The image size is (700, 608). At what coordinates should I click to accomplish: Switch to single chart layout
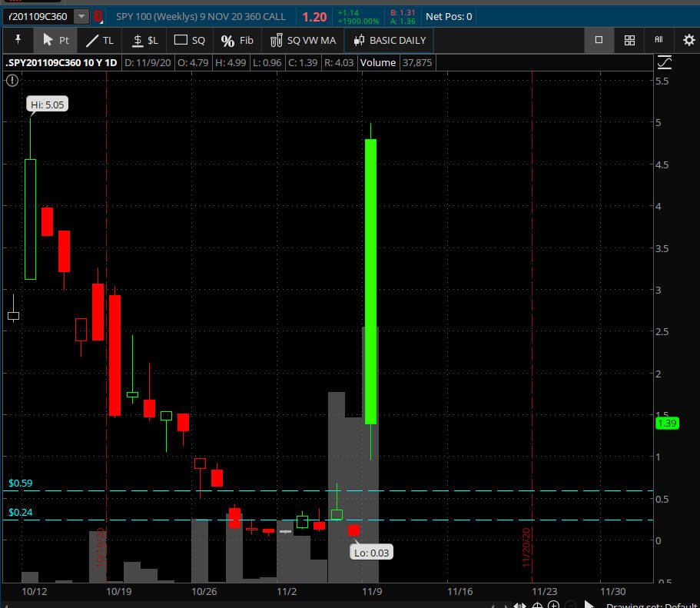599,40
